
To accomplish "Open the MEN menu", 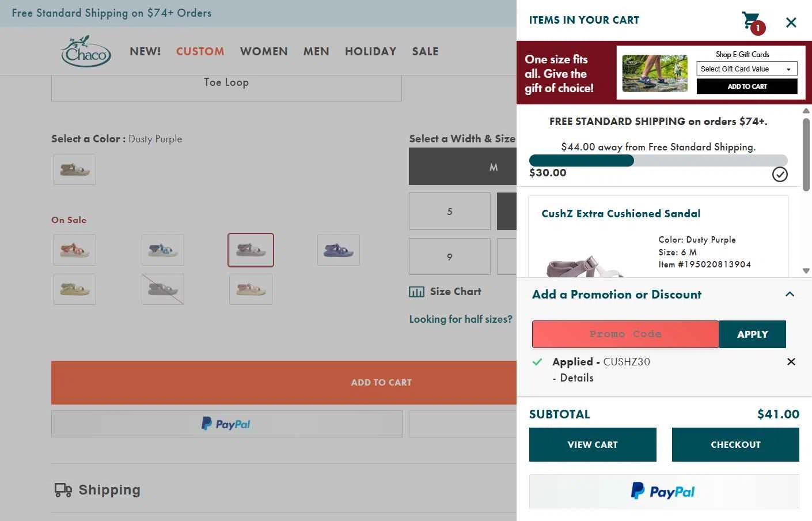I will pos(316,51).
